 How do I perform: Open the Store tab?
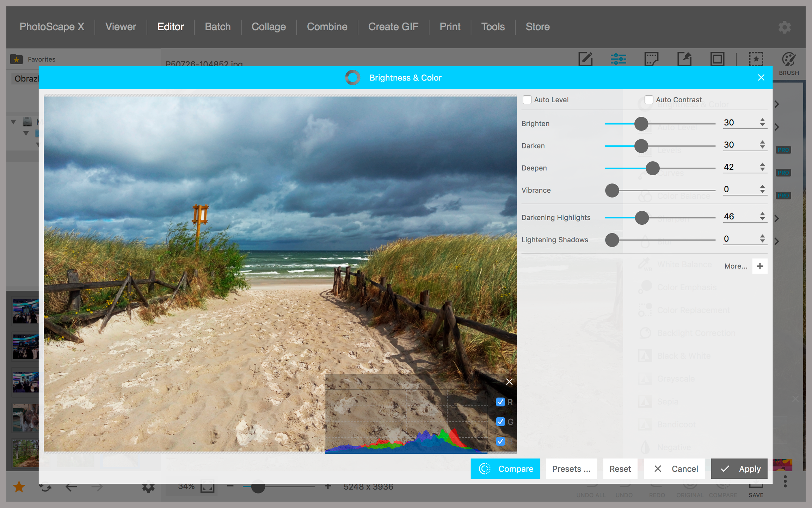pyautogui.click(x=537, y=27)
